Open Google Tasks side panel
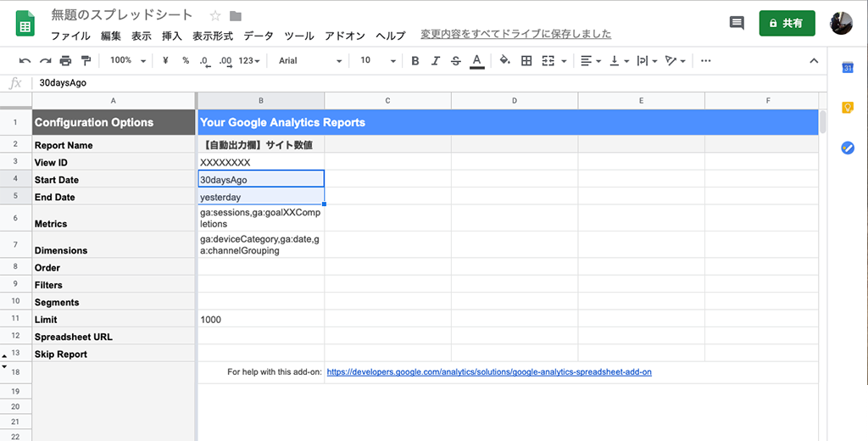Screen dimensions: 868x441 click(x=848, y=148)
